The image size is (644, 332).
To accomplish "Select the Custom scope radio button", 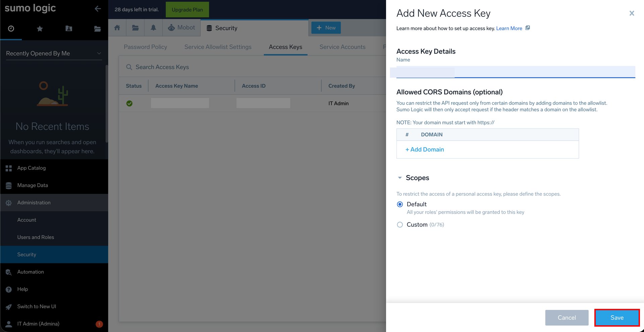I will pyautogui.click(x=400, y=225).
